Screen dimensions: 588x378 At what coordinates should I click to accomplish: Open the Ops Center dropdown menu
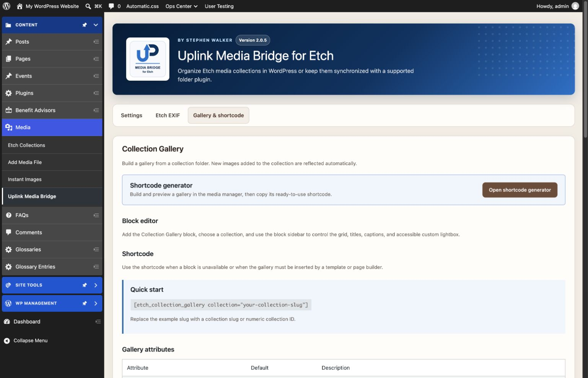point(181,6)
